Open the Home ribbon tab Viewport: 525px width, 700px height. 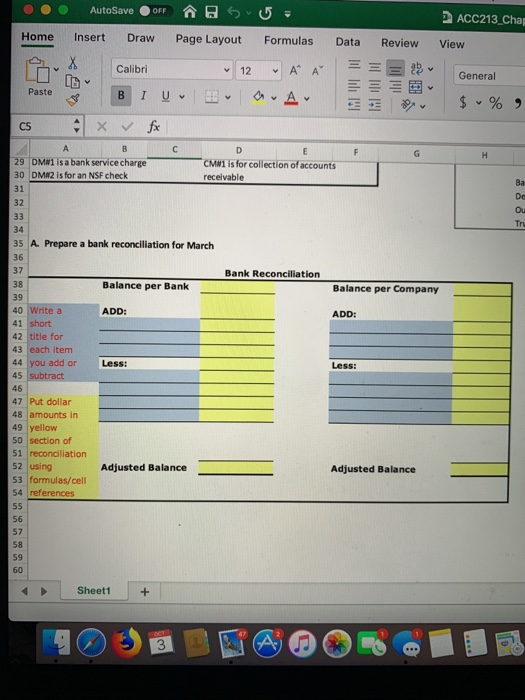coord(38,37)
